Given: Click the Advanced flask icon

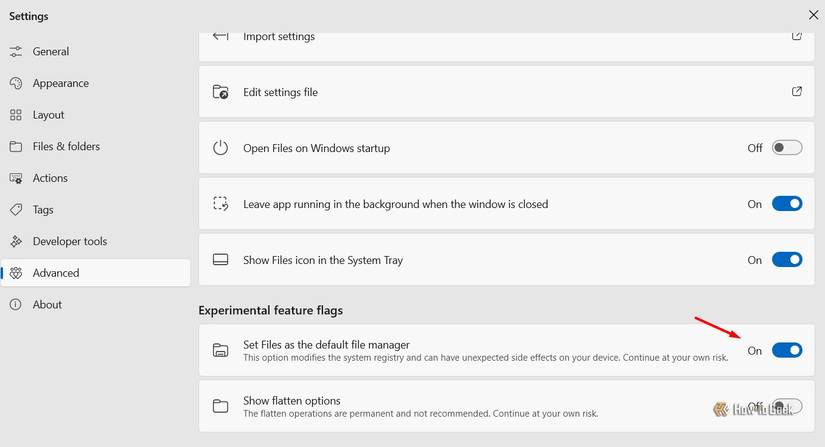Looking at the screenshot, I should [16, 272].
